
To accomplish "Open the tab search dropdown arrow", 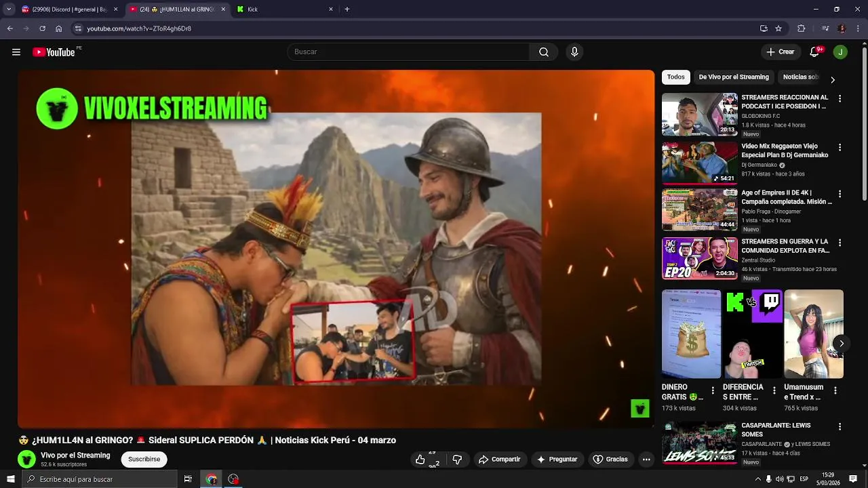I will (9, 9).
